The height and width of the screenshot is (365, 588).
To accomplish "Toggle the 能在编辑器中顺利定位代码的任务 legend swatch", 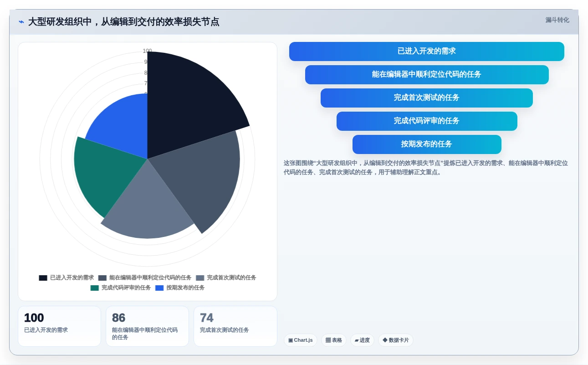I will 102,278.
